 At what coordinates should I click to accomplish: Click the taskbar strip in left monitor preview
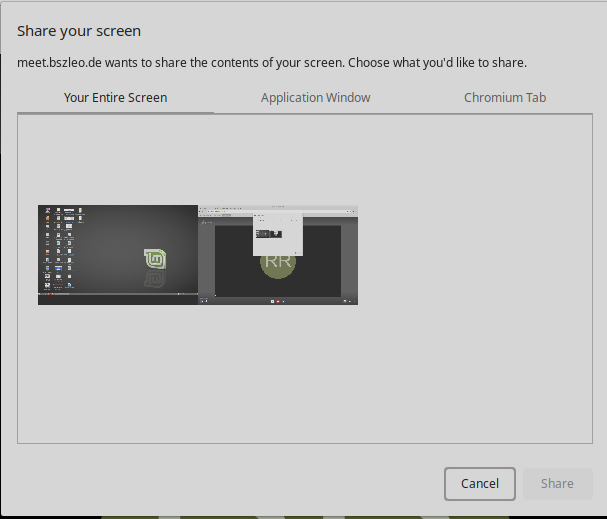click(118, 297)
